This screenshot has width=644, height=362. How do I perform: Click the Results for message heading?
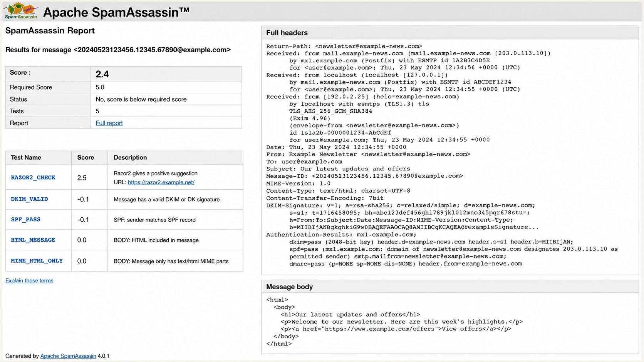point(118,50)
